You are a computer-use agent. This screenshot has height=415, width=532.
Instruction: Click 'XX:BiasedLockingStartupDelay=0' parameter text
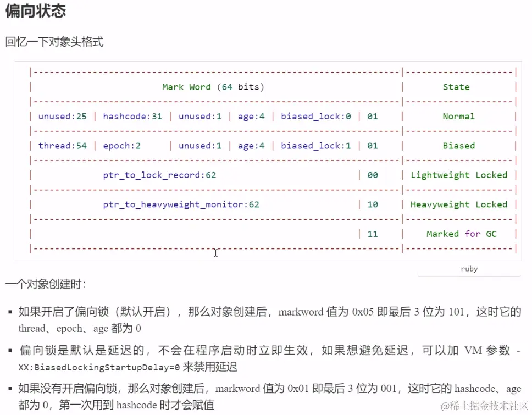[99, 368]
